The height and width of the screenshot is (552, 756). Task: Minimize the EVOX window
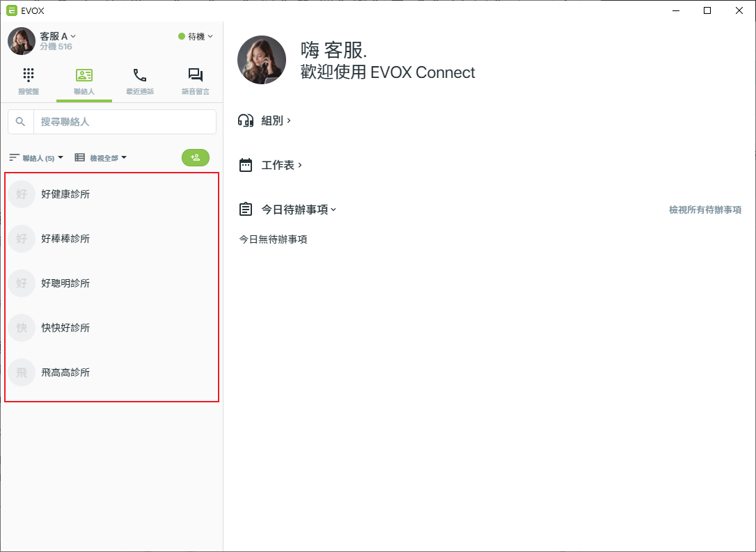[x=676, y=10]
